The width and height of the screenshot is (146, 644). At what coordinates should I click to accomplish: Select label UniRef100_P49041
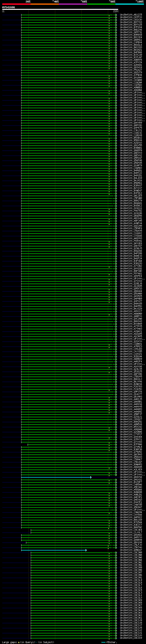(131, 241)
